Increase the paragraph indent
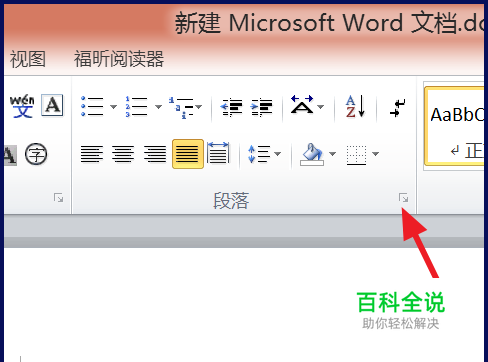The width and height of the screenshot is (488, 362). (262, 107)
